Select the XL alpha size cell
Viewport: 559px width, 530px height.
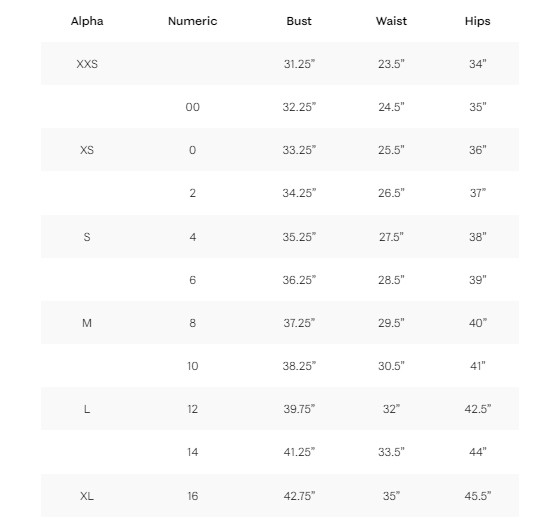(x=87, y=496)
